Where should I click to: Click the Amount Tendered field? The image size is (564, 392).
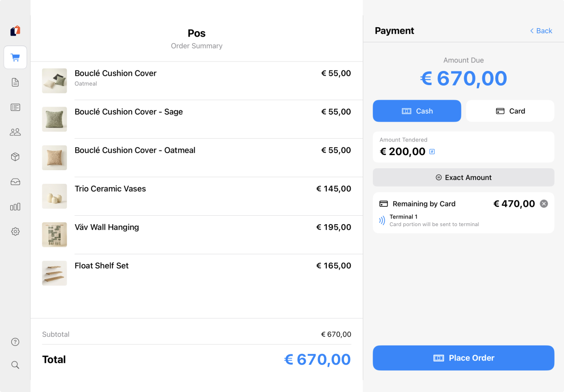[x=463, y=147]
